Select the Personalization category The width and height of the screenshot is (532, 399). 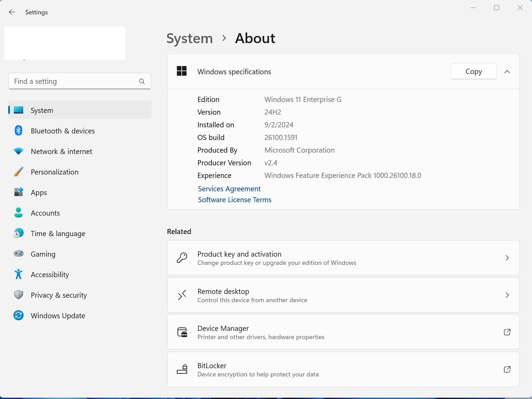pyautogui.click(x=80, y=172)
